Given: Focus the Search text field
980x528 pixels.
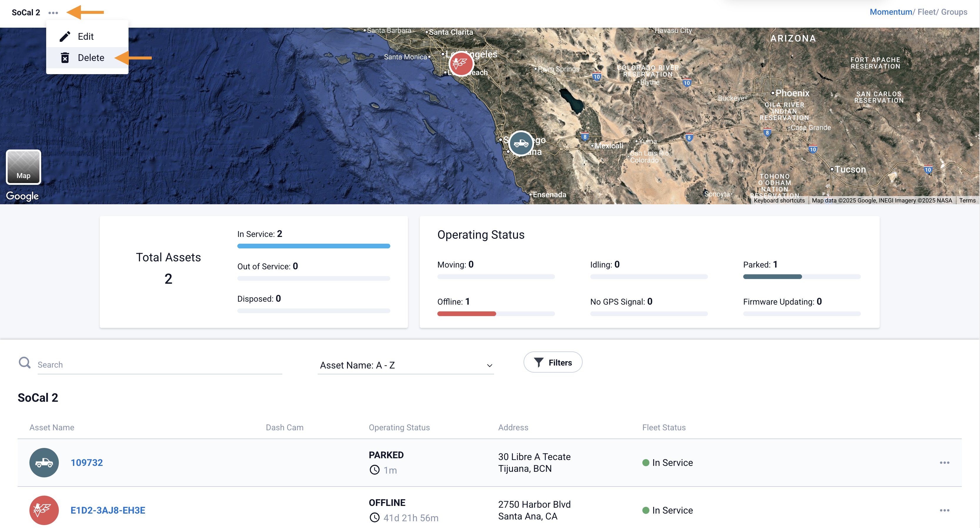Looking at the screenshot, I should [160, 365].
